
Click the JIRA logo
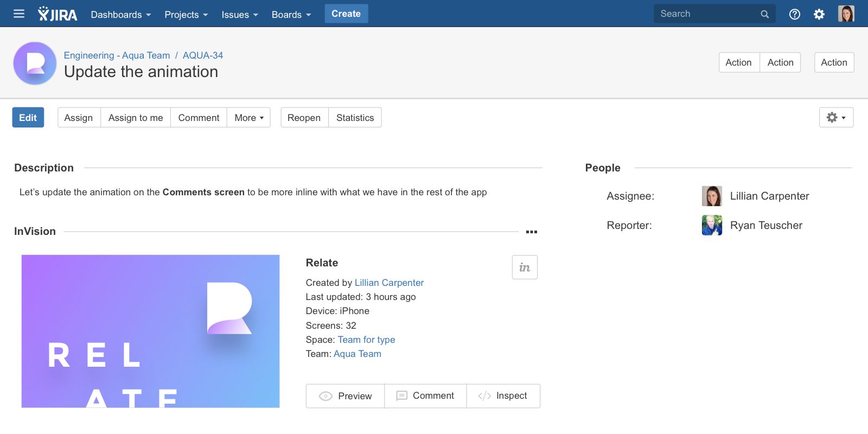[58, 14]
